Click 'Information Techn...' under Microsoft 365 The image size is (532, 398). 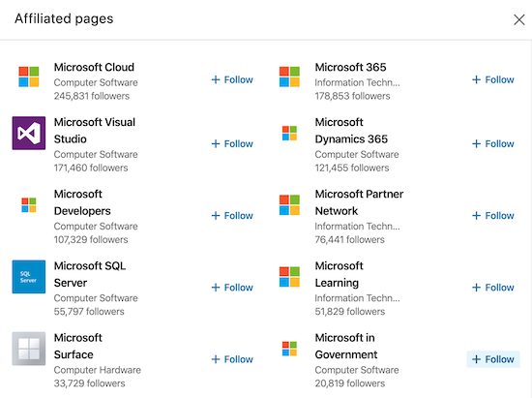pos(357,82)
